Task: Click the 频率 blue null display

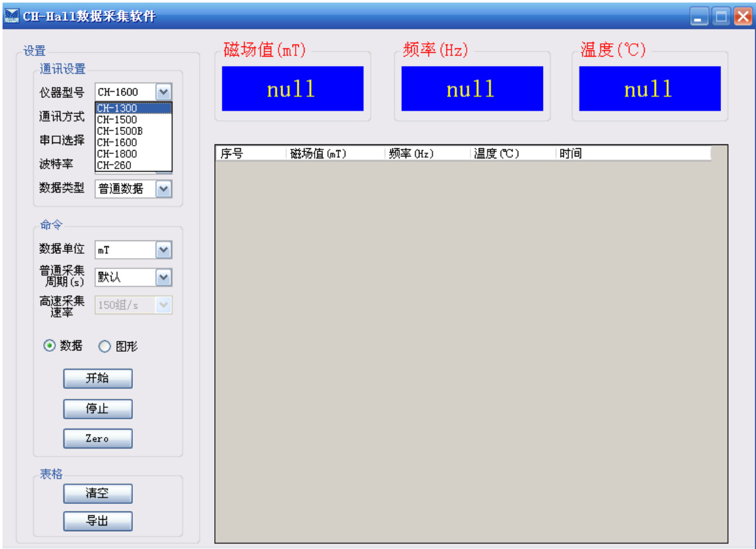Action: [472, 89]
